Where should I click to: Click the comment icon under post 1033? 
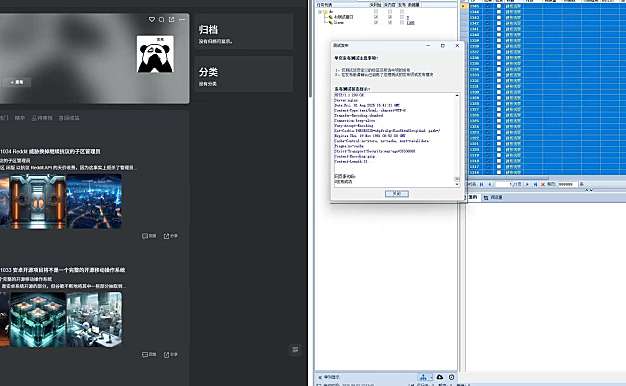[149, 354]
